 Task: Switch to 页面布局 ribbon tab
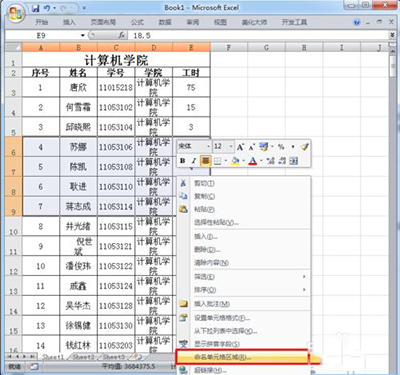[x=103, y=22]
